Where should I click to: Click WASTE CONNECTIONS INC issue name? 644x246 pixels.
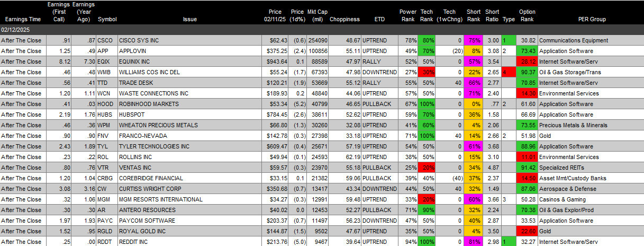153,93
